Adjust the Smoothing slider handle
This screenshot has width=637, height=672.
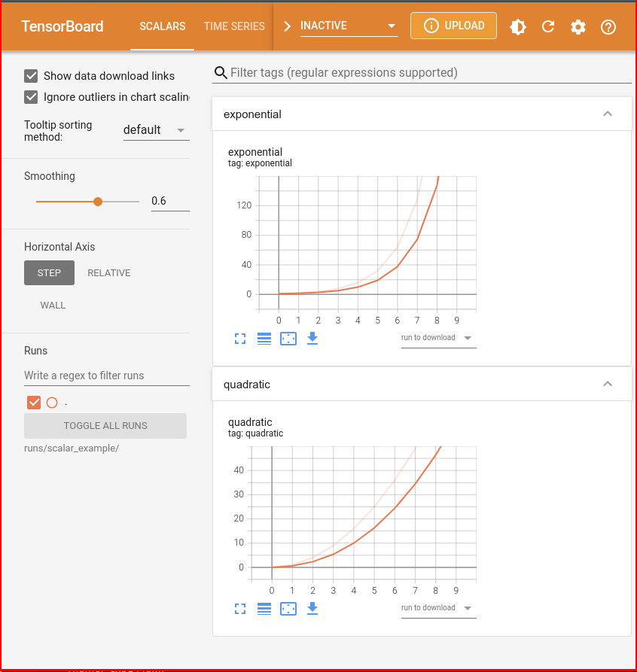pyautogui.click(x=98, y=202)
